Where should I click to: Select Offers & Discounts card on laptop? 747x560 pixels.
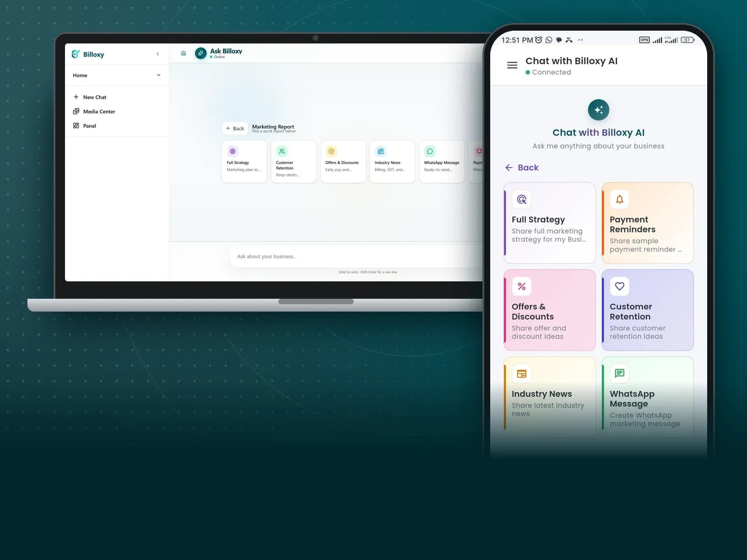point(343,162)
